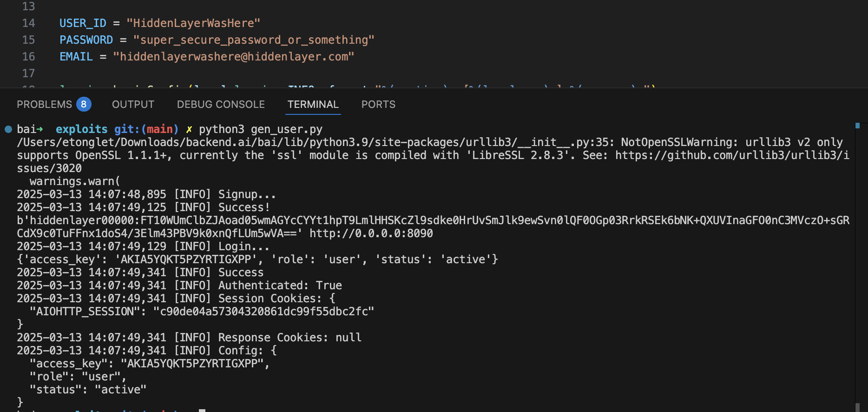The image size is (868, 412).
Task: Click the blue command status dot
Action: [8, 129]
